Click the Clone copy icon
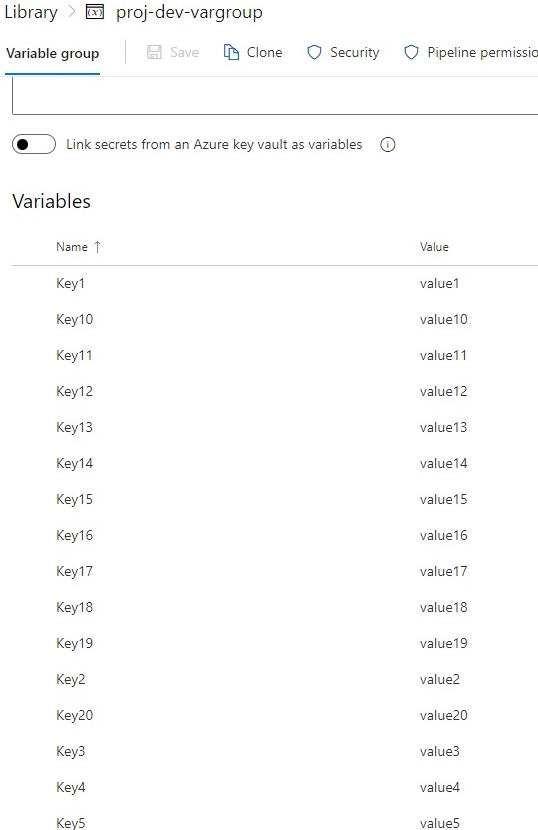This screenshot has height=830, width=538. [231, 52]
